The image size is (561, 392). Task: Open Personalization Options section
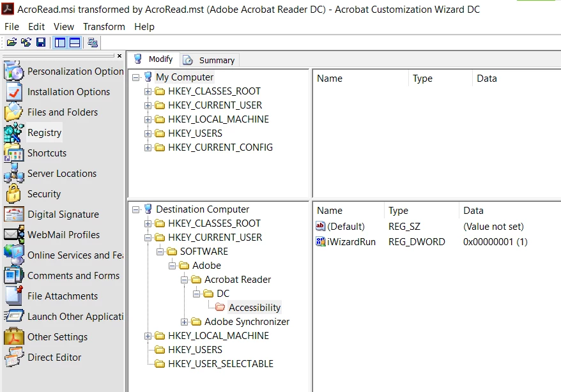64,72
